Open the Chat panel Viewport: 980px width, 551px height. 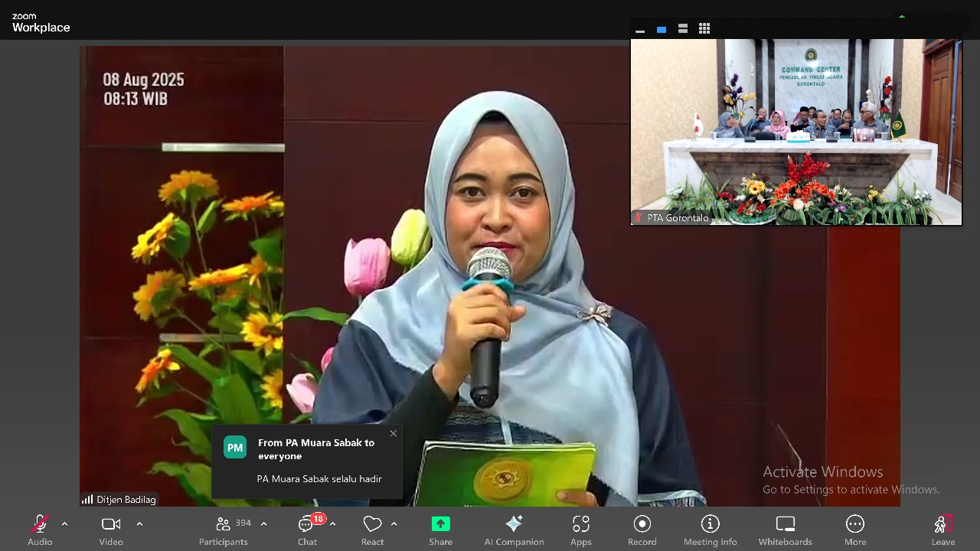coord(307,530)
